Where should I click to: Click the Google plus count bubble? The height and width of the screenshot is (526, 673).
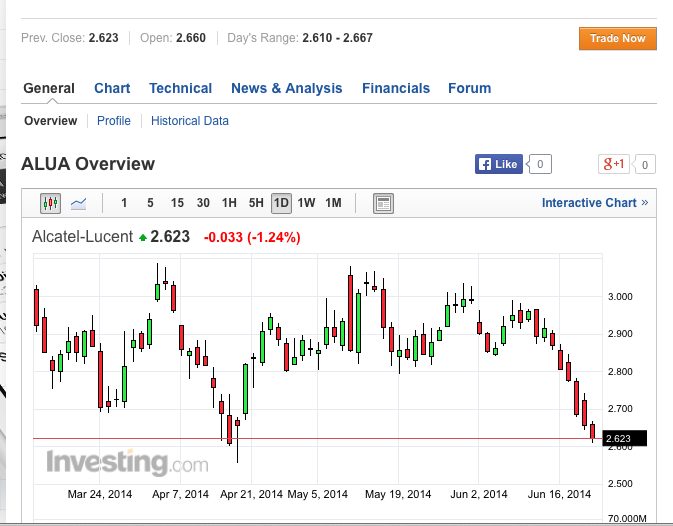(644, 165)
